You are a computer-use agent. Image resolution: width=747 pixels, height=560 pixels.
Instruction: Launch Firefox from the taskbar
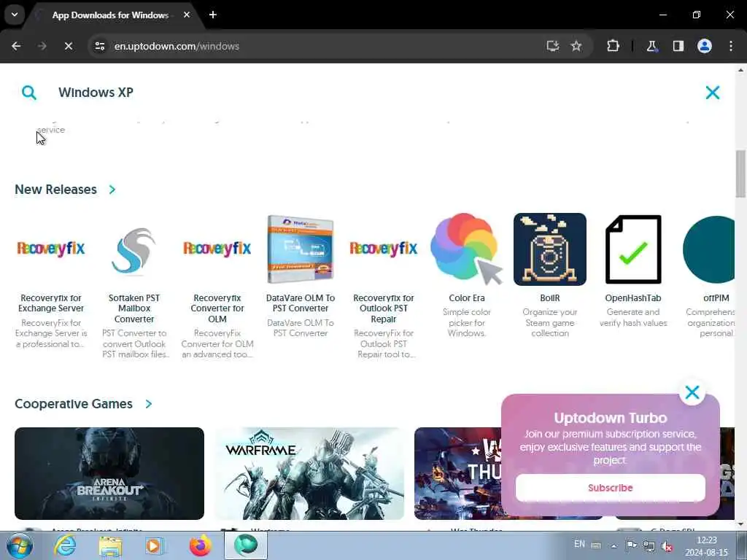(x=200, y=545)
